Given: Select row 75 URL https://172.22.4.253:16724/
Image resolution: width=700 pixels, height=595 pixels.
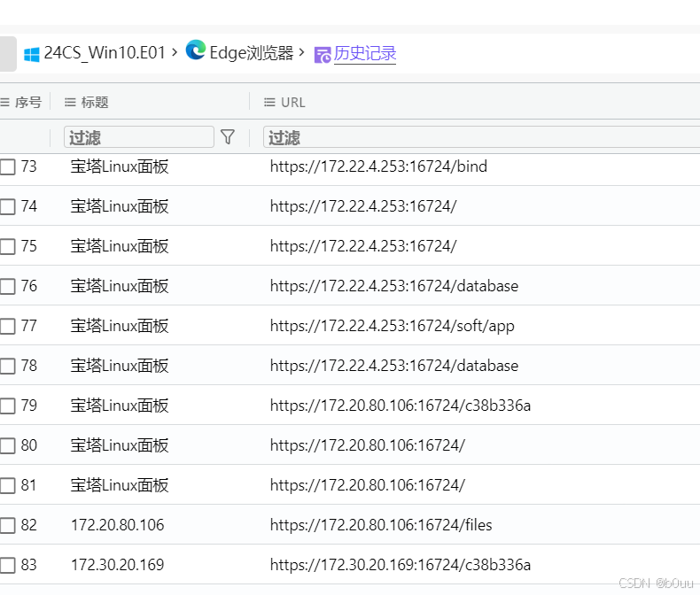Looking at the screenshot, I should [x=363, y=246].
